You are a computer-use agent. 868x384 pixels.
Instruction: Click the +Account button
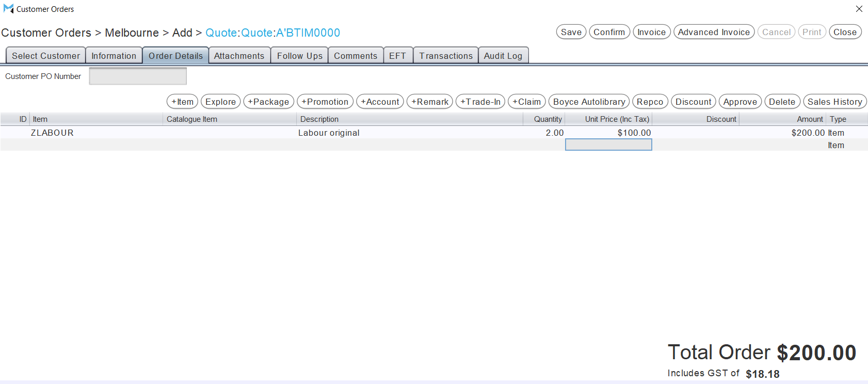380,102
